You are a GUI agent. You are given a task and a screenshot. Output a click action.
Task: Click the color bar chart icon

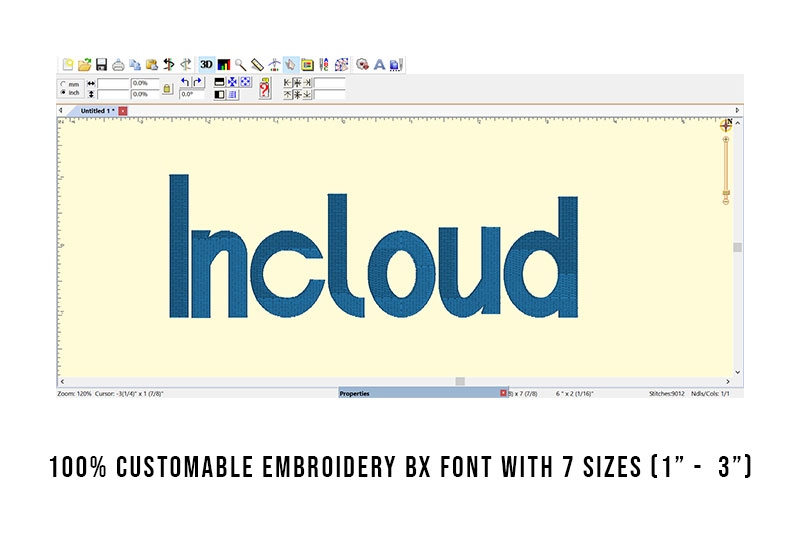(x=224, y=65)
